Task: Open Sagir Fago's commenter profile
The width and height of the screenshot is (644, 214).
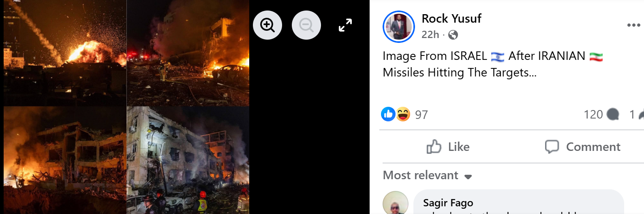Action: (448, 203)
